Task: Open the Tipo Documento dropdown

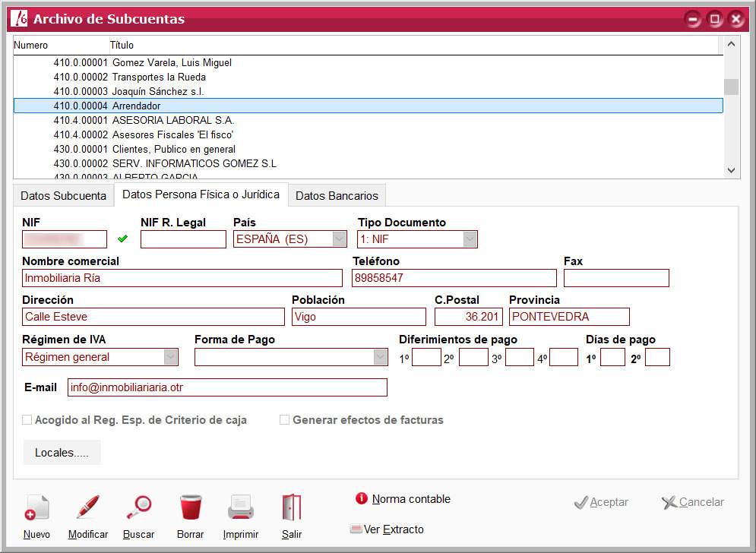Action: (x=470, y=239)
